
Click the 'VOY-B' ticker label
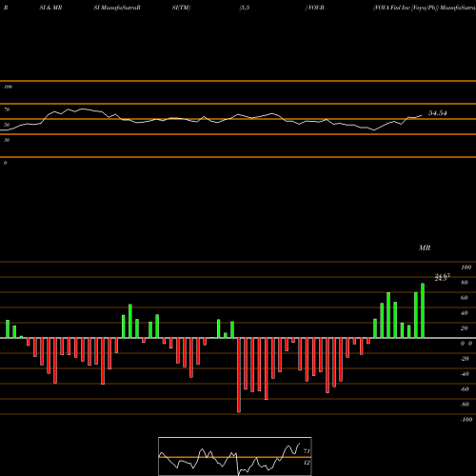click(315, 8)
